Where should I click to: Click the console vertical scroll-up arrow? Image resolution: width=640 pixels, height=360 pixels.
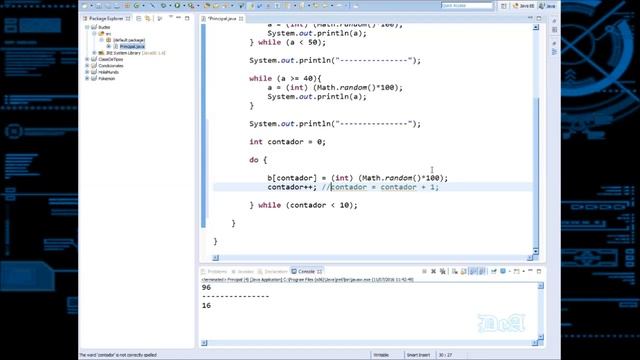pos(540,286)
